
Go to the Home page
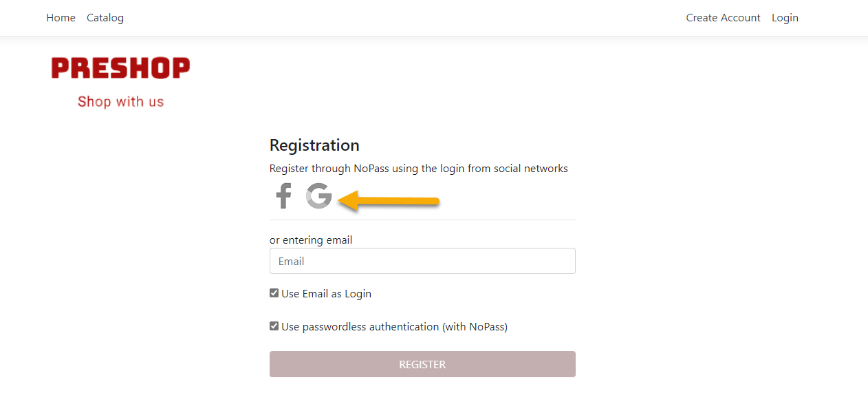pos(61,18)
